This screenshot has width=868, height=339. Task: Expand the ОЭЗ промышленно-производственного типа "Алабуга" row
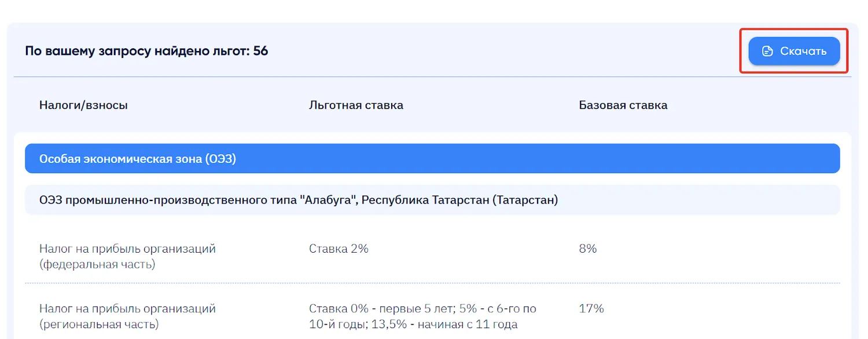432,200
